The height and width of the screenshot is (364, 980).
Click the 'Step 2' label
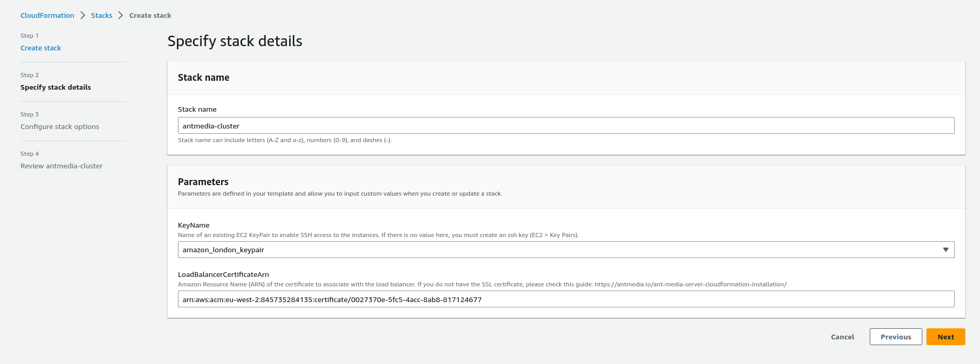(x=29, y=75)
